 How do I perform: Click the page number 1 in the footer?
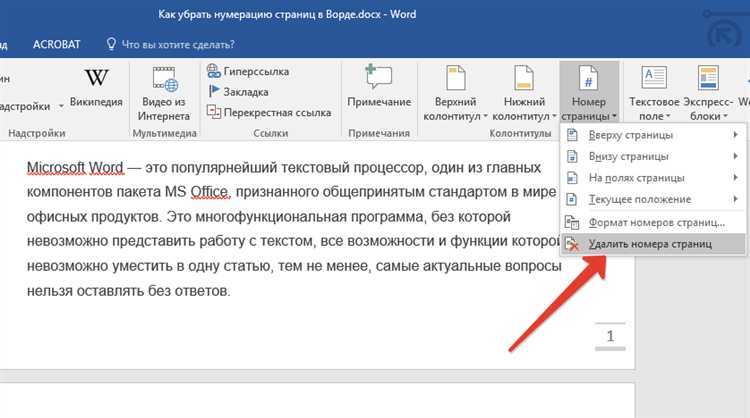pos(610,336)
